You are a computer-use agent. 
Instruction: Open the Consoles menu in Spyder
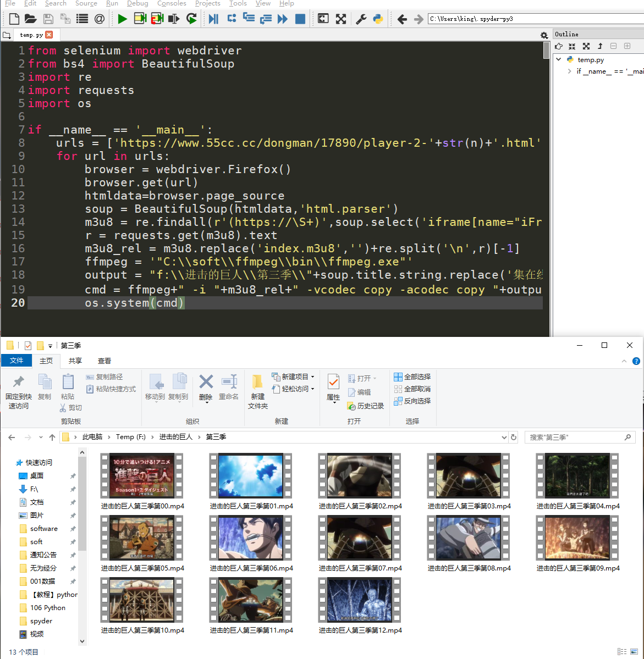click(172, 3)
